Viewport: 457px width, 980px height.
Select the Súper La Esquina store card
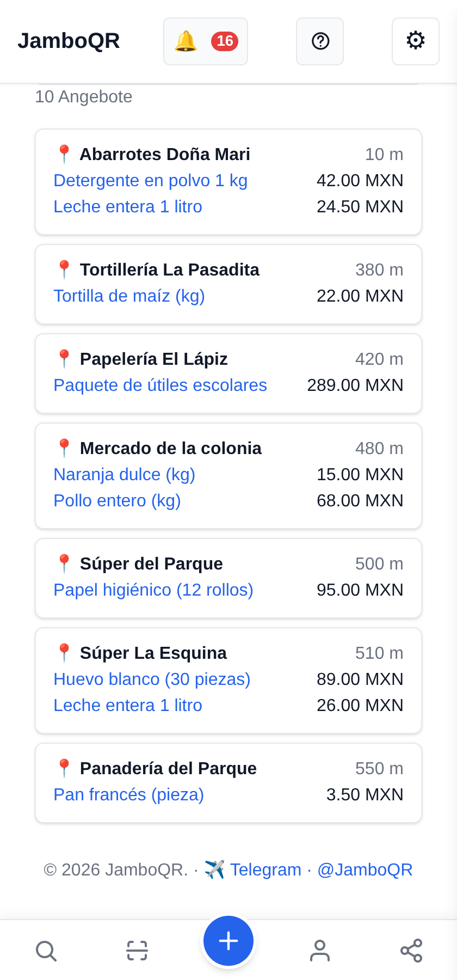click(x=228, y=681)
